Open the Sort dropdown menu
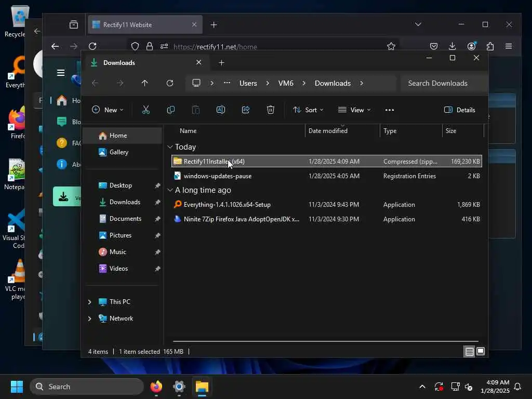 click(x=308, y=110)
